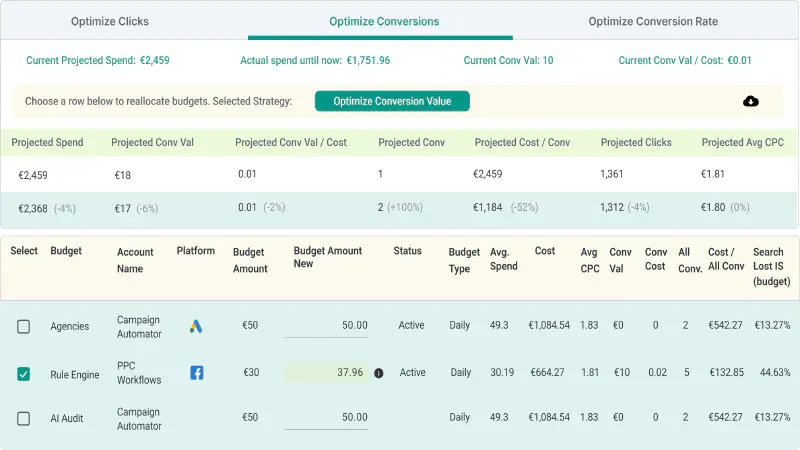
Task: Click Actual spend until now €1,751.96
Action: coord(315,60)
